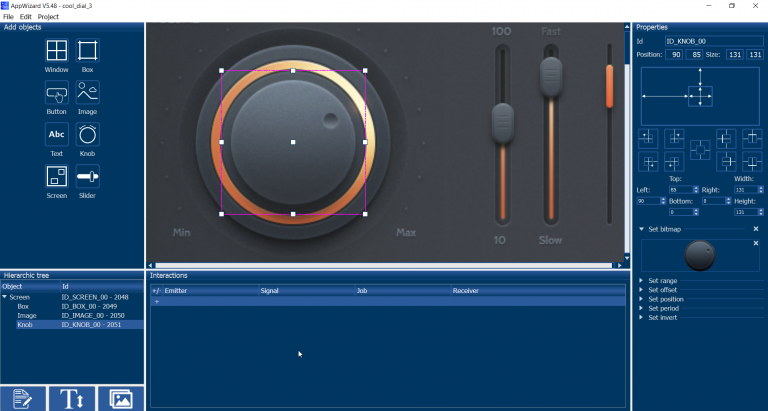768x411 pixels.
Task: Open the text resource editor icon
Action: 23,399
